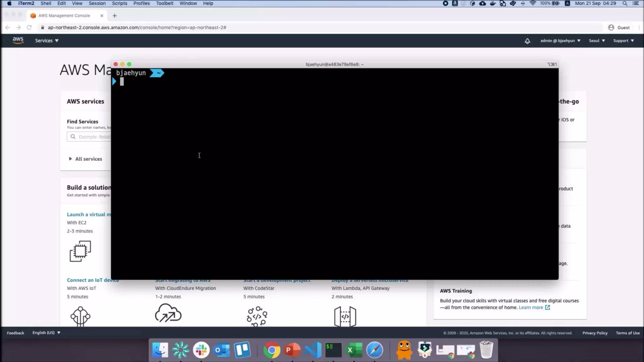The width and height of the screenshot is (644, 362).
Task: Click the AWS logo home icon
Action: 18,41
